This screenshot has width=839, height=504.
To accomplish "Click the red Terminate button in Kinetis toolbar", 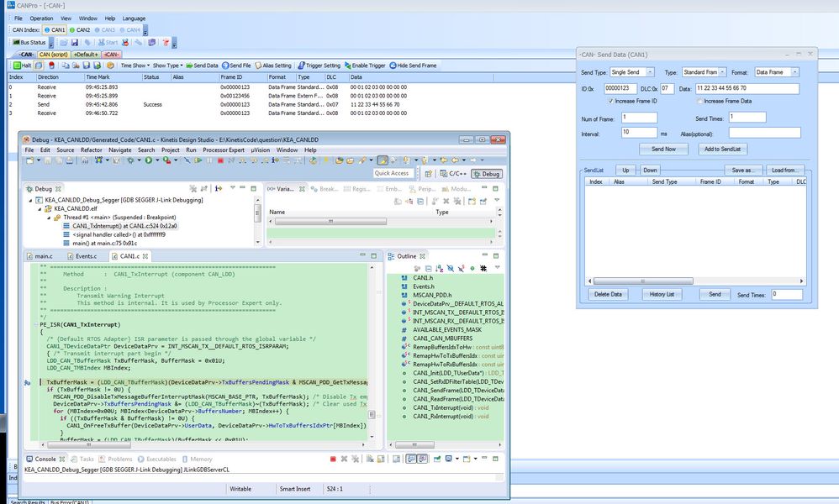I will (x=220, y=160).
